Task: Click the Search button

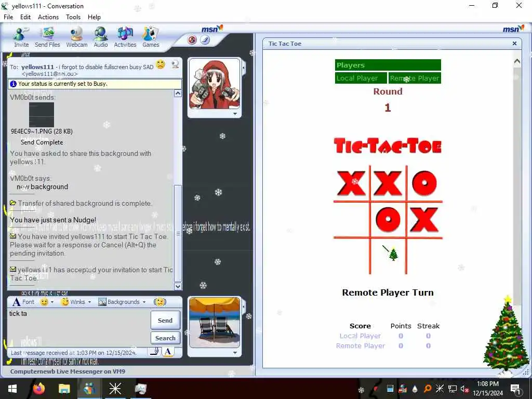Action: (x=165, y=338)
